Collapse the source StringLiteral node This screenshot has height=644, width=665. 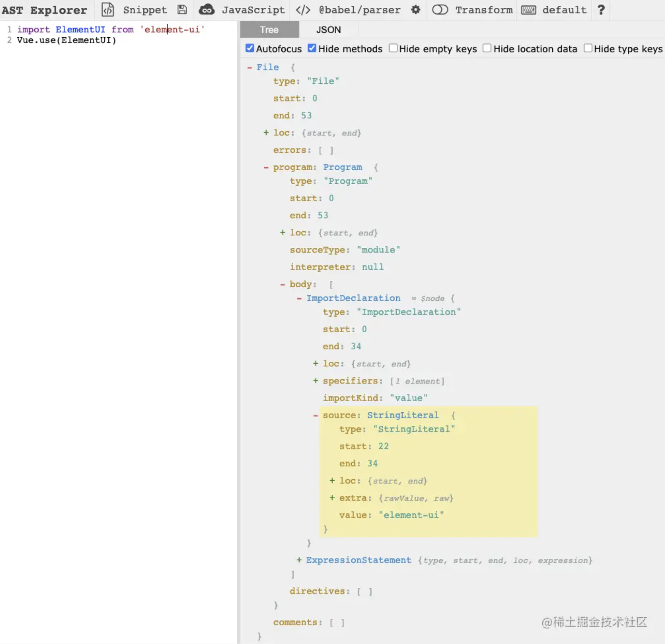(x=316, y=415)
